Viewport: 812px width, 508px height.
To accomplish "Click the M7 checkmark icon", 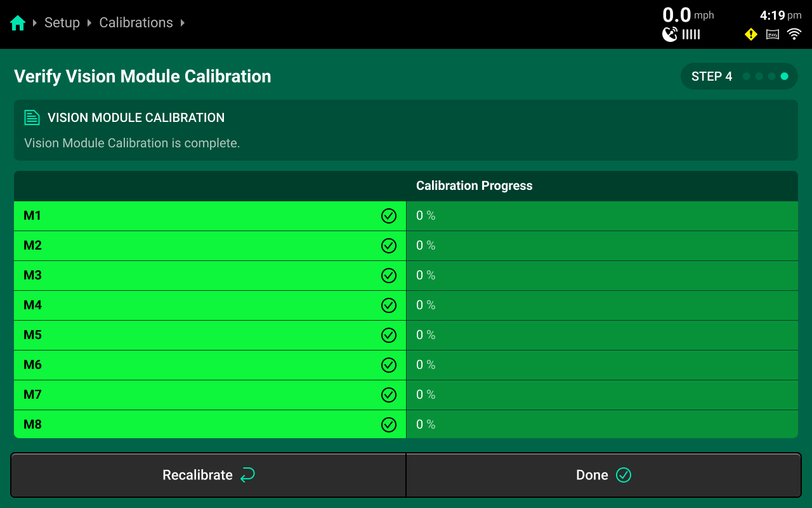I will point(389,395).
